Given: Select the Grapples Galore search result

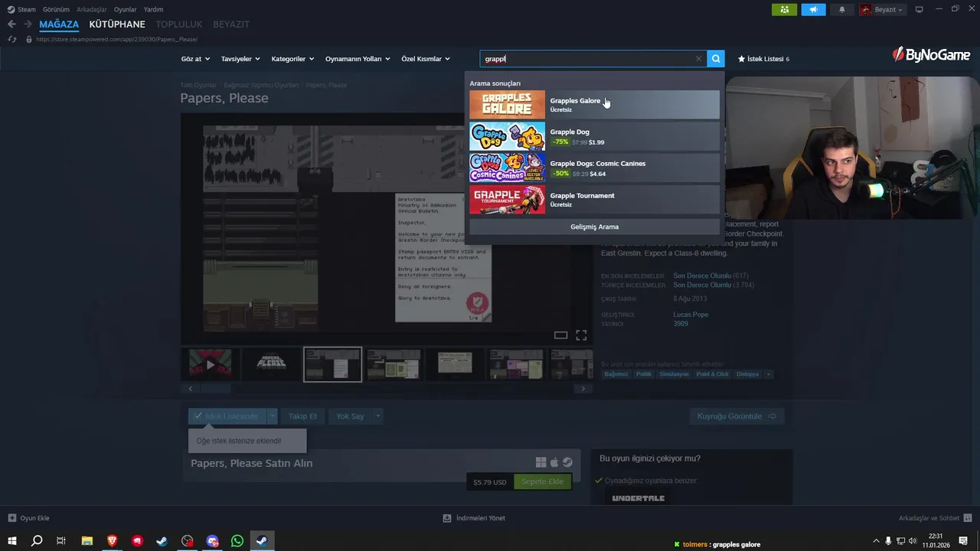Looking at the screenshot, I should pyautogui.click(x=594, y=105).
